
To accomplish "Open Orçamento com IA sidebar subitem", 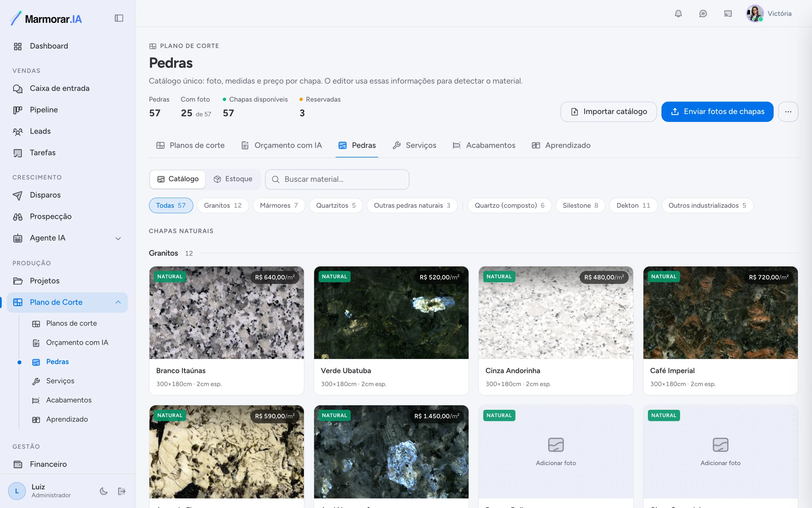I will 77,342.
